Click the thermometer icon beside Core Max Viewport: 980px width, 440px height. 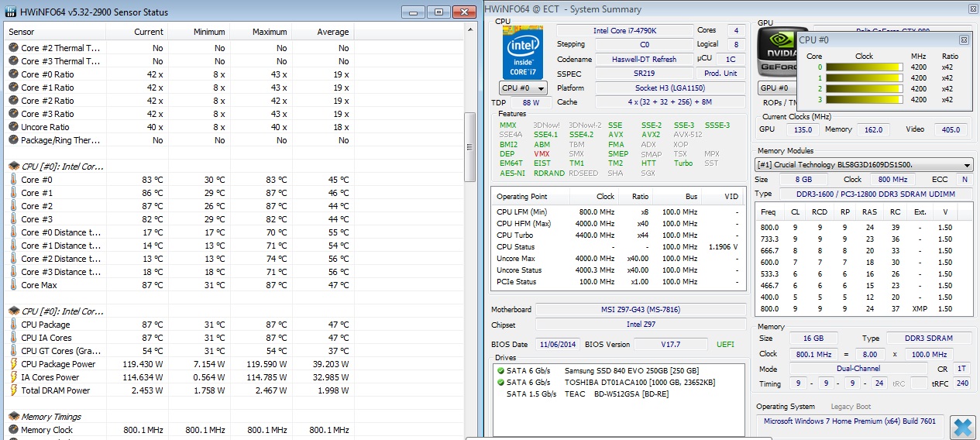[x=13, y=285]
